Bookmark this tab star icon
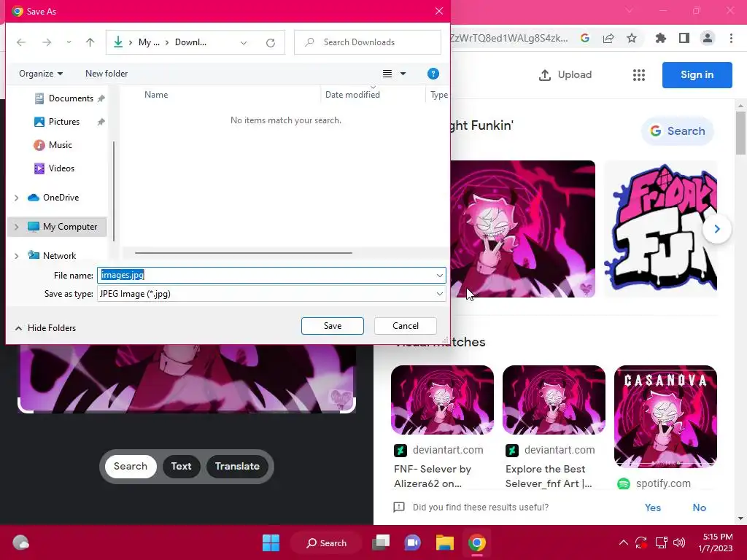This screenshot has height=560, width=747. [632, 38]
